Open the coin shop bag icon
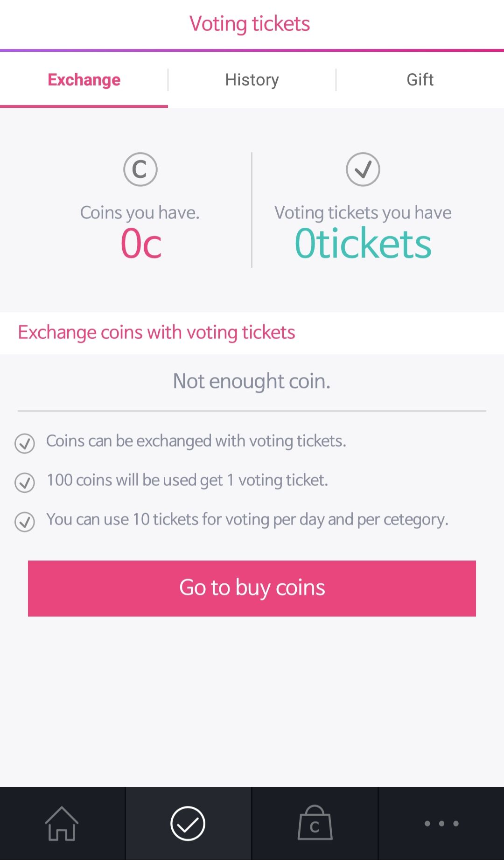Screen dimensions: 504x860 point(315,824)
